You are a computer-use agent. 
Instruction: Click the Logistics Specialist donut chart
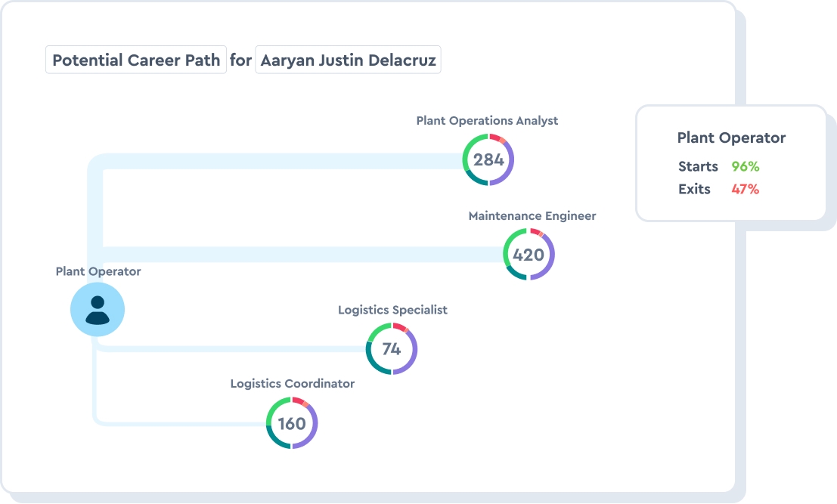(x=392, y=349)
